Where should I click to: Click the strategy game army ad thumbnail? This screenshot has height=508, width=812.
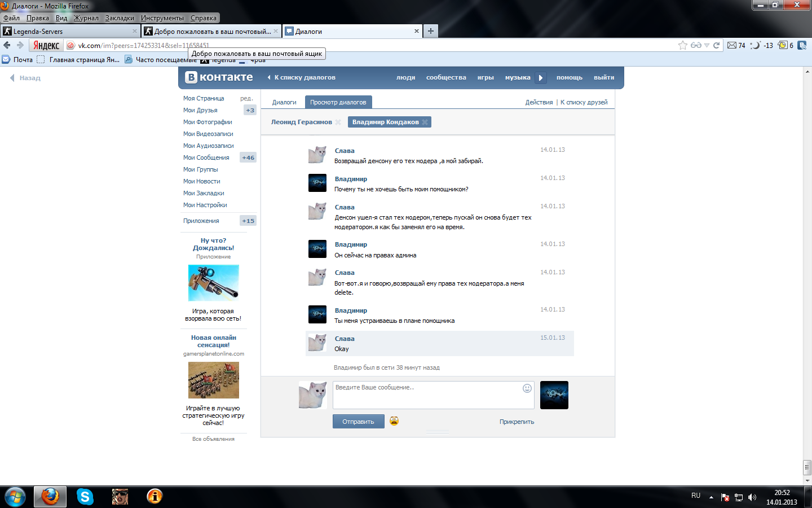(214, 380)
